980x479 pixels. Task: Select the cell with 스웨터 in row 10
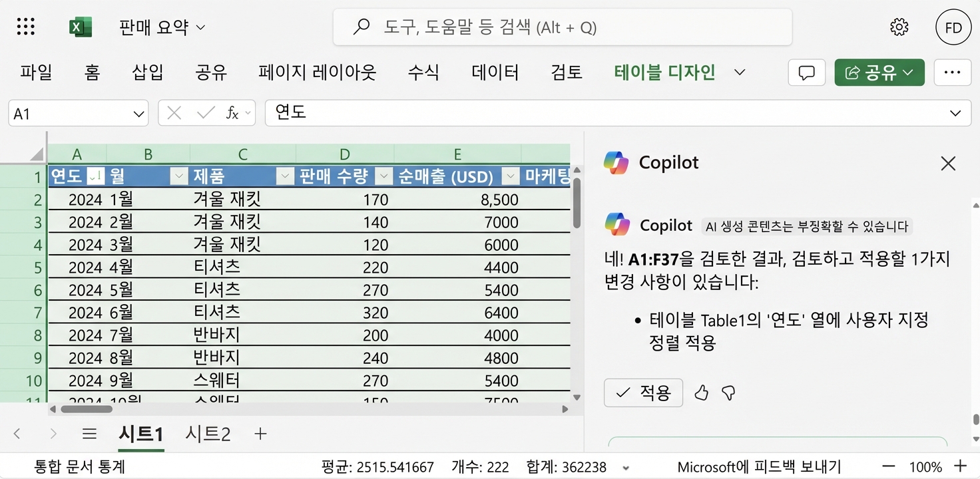coord(243,381)
